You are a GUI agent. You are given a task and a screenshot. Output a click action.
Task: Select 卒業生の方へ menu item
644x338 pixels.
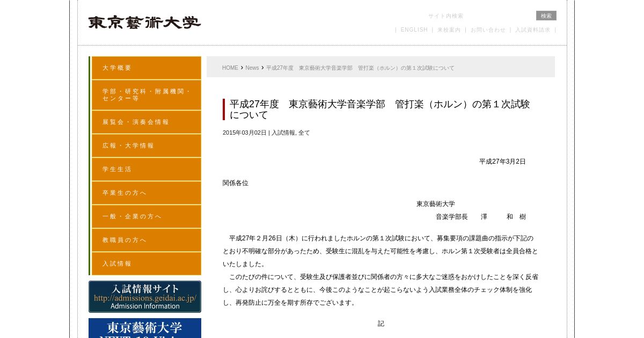pos(146,193)
